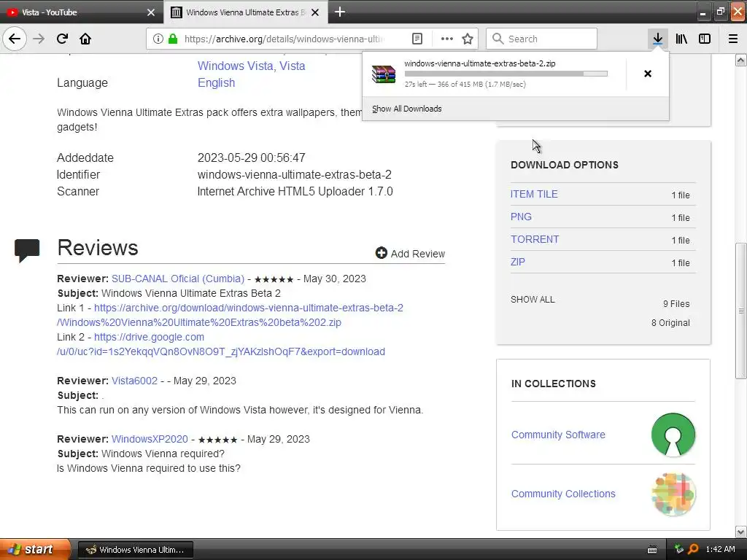Image resolution: width=747 pixels, height=560 pixels.
Task: Open the Firefox home page
Action: click(85, 39)
